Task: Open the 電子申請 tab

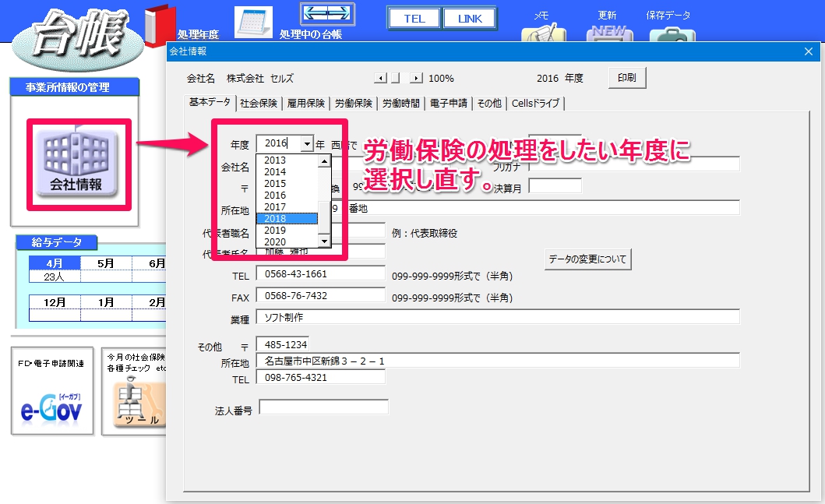Action: (448, 103)
